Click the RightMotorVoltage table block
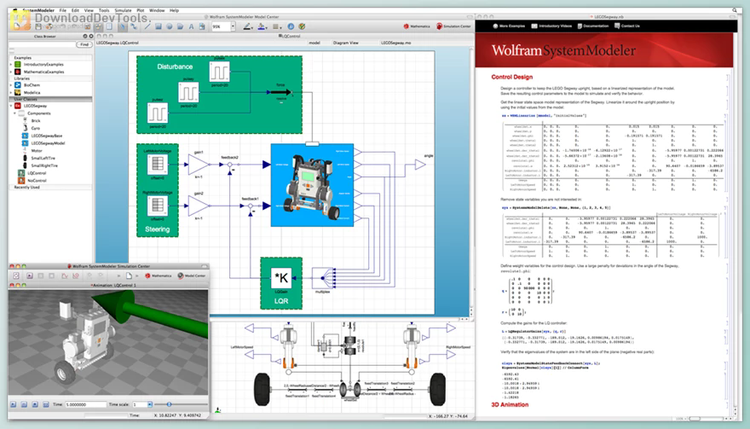This screenshot has height=429, width=750. coord(157,206)
